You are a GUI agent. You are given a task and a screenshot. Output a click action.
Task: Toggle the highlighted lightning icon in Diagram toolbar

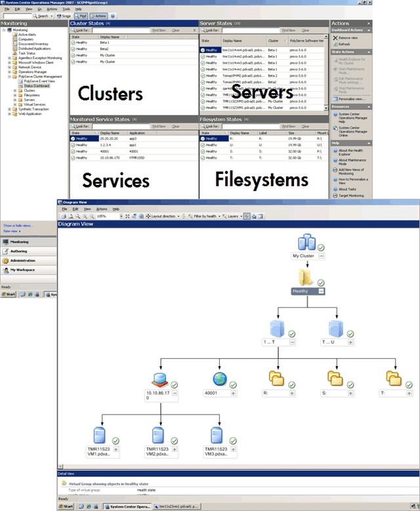247,216
